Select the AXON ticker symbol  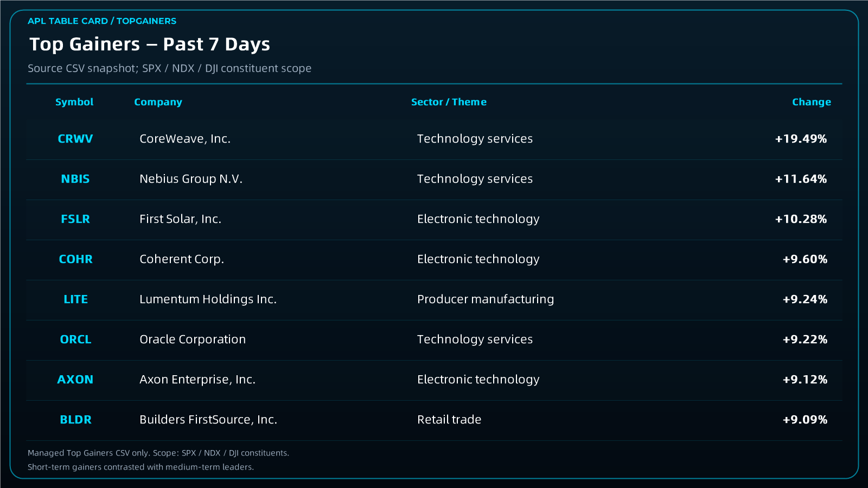point(75,380)
